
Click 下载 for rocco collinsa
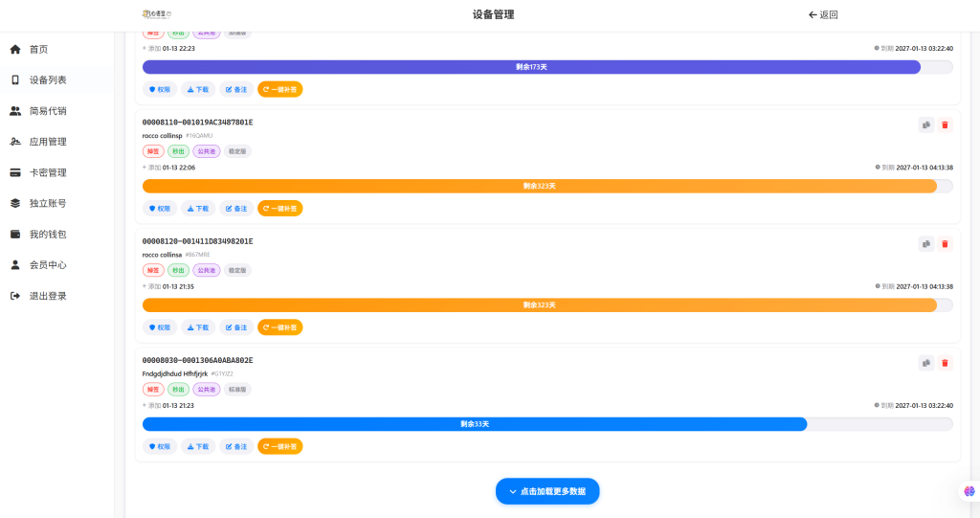[x=198, y=327]
